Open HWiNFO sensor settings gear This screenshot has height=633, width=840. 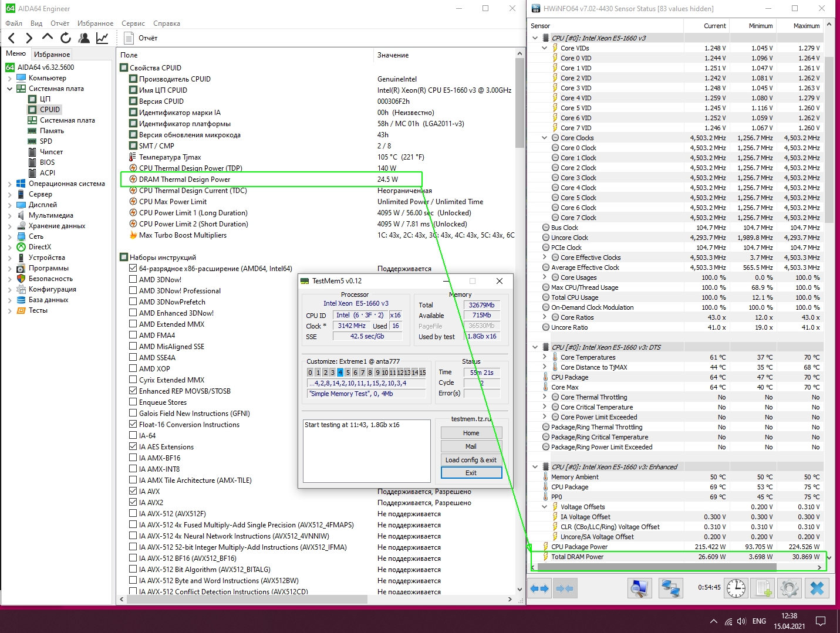coord(790,588)
